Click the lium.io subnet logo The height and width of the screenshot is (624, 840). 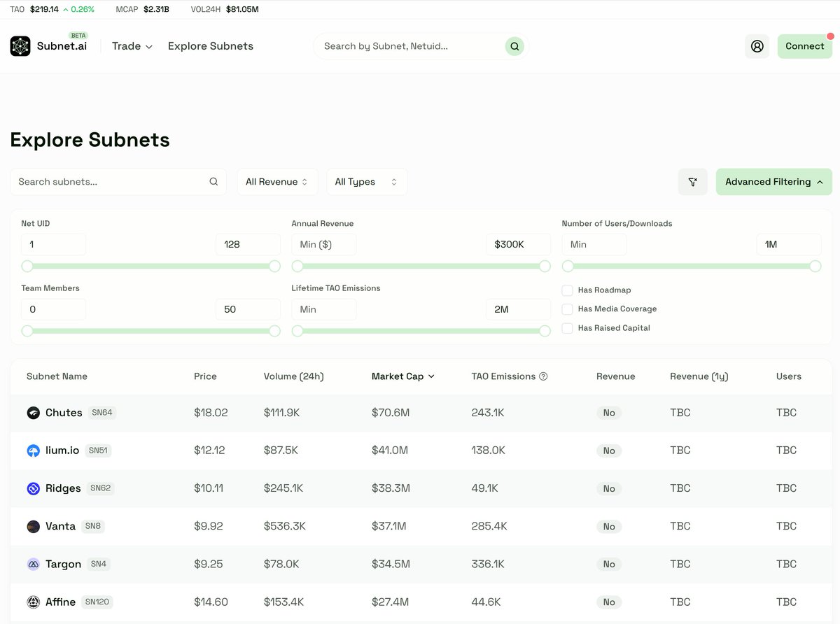coord(33,451)
